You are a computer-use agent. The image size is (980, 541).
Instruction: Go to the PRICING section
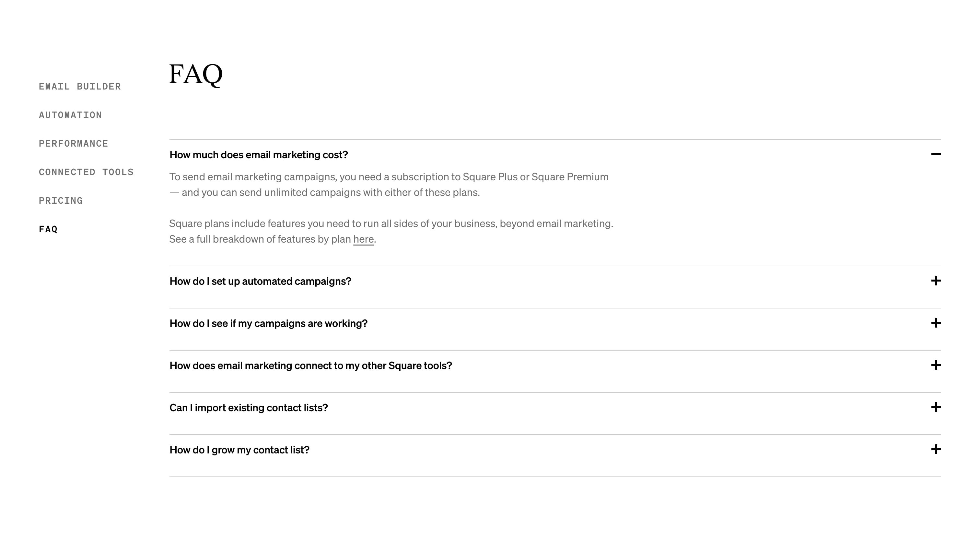click(60, 201)
